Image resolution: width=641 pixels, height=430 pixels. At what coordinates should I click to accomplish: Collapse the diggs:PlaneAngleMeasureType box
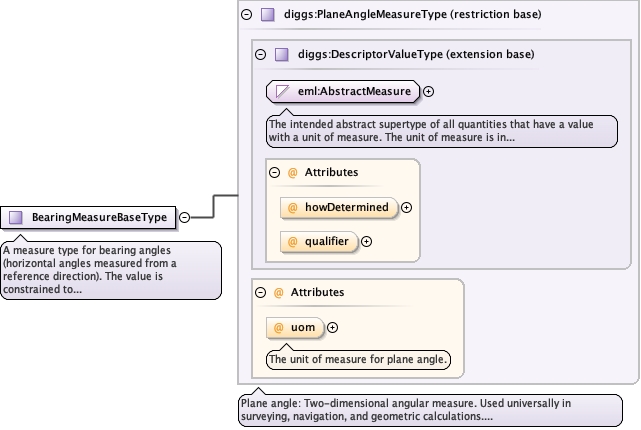(x=247, y=15)
